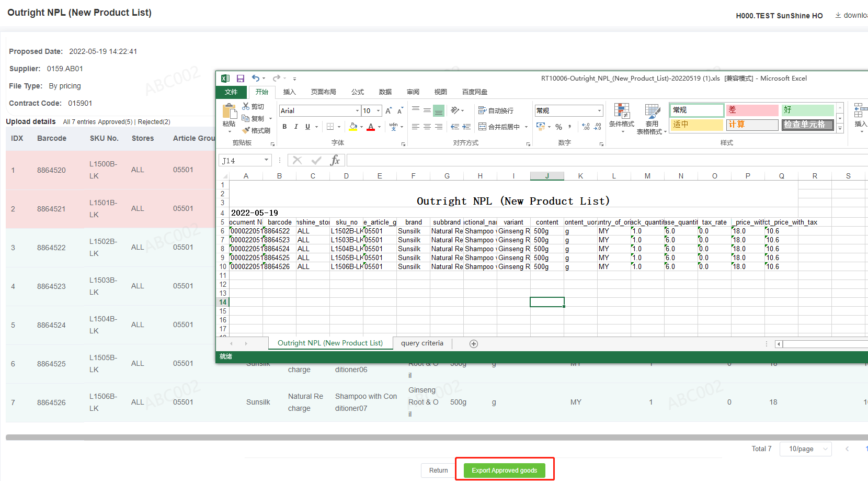
Task: Expand the font size dropdown
Action: point(378,111)
